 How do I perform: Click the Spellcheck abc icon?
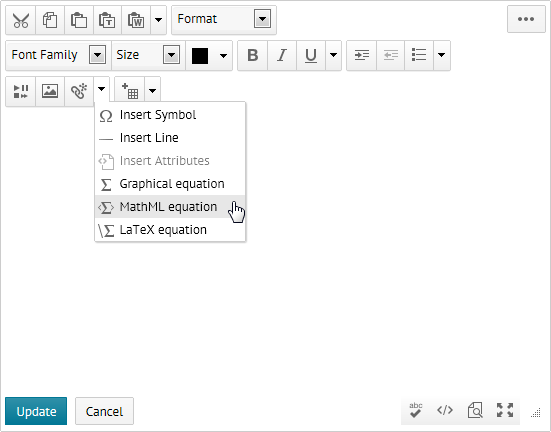415,410
